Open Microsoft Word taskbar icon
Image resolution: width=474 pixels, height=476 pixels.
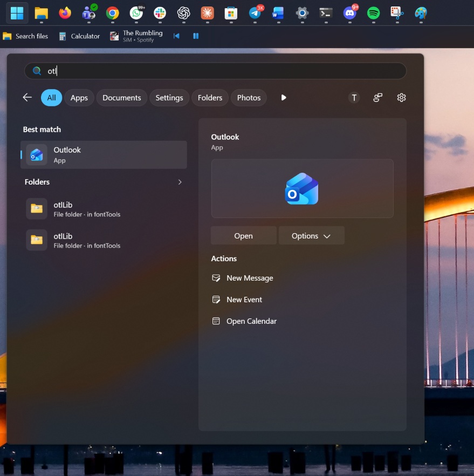pos(279,13)
